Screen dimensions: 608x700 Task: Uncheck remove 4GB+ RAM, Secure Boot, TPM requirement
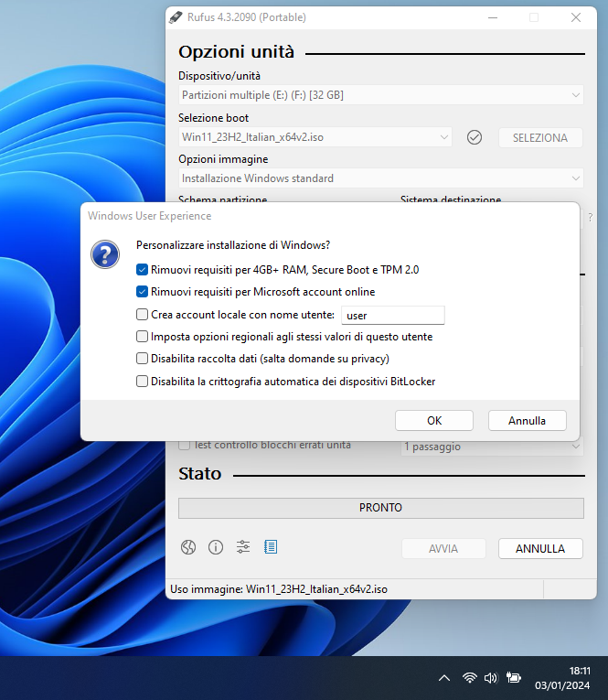pyautogui.click(x=143, y=270)
